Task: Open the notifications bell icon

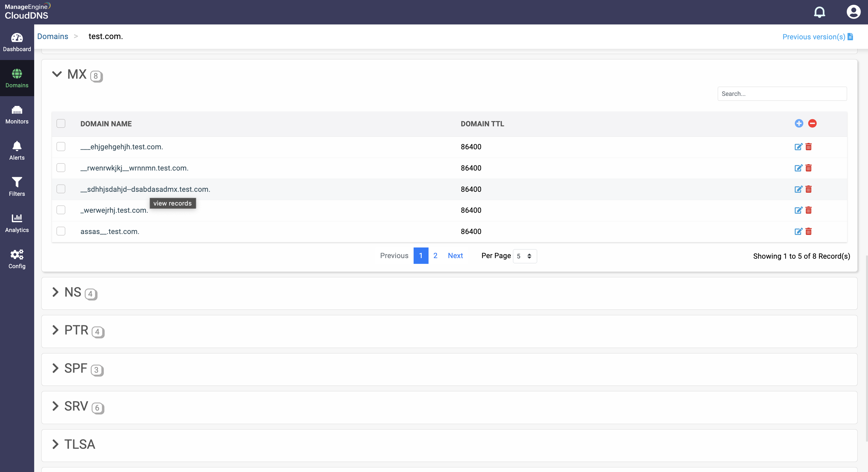Action: click(819, 12)
